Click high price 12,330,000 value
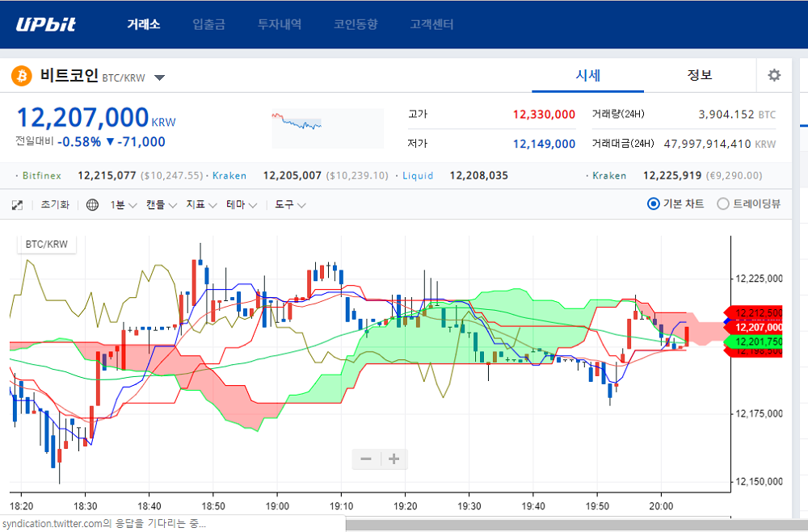 544,115
